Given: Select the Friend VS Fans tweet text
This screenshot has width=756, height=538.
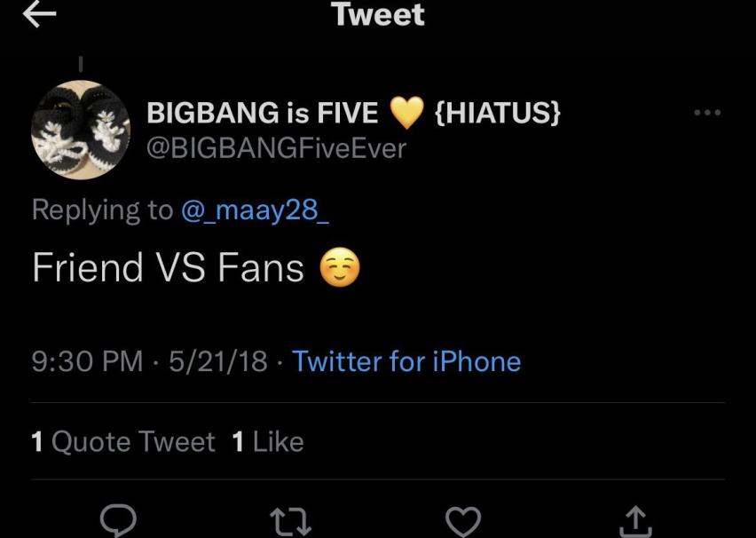Looking at the screenshot, I should click(168, 268).
